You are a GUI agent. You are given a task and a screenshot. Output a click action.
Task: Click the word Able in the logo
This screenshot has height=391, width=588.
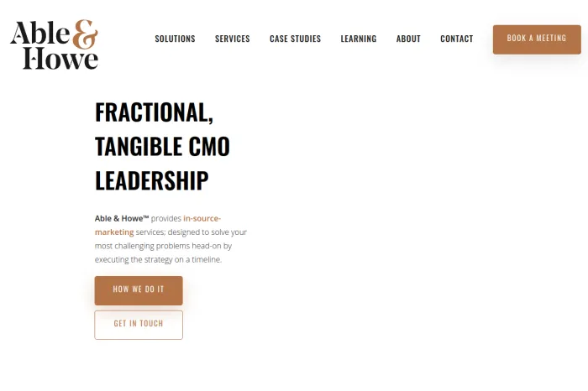(x=40, y=33)
